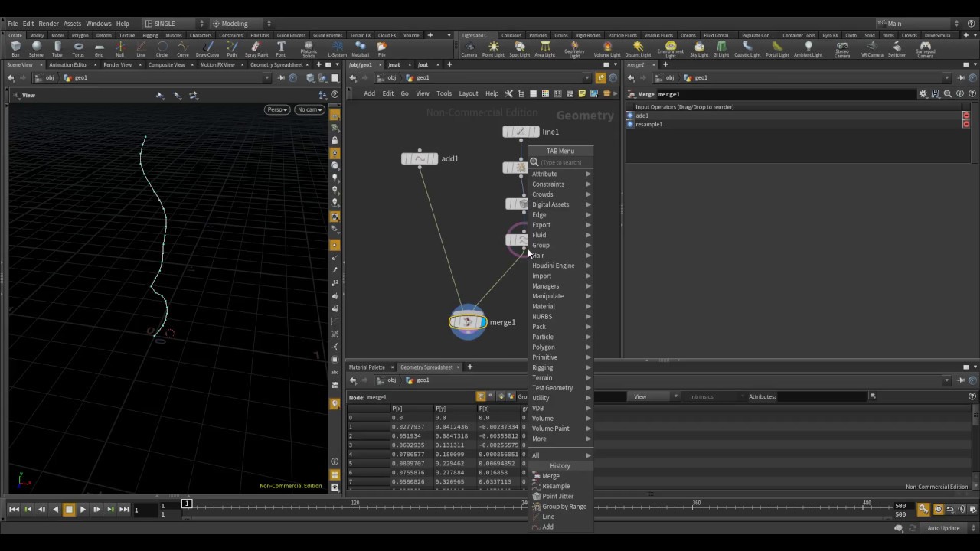The image size is (980, 551).
Task: Open the No cam camera dropdown
Action: [x=309, y=109]
